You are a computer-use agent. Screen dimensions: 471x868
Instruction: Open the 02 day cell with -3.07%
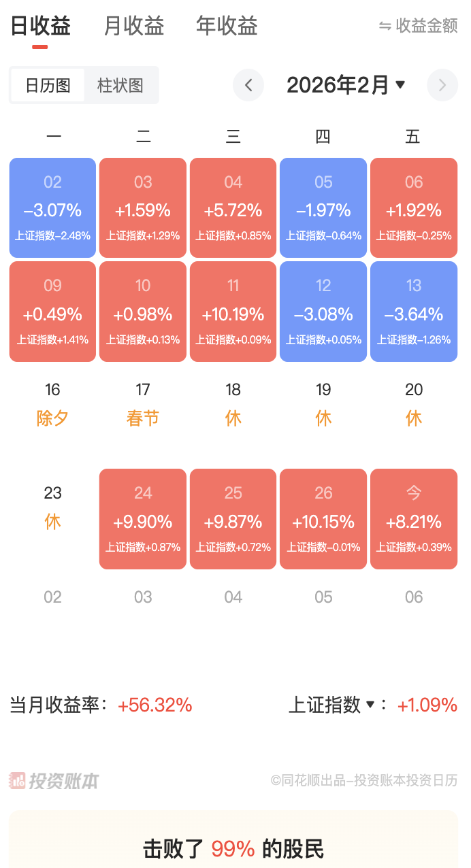click(x=52, y=208)
